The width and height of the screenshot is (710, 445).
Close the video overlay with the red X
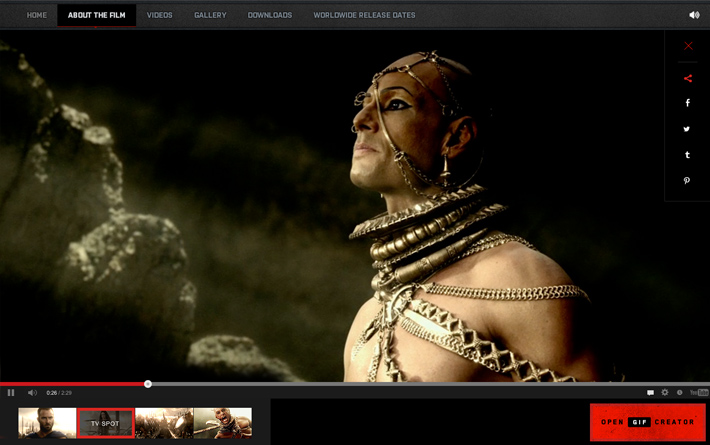click(688, 46)
